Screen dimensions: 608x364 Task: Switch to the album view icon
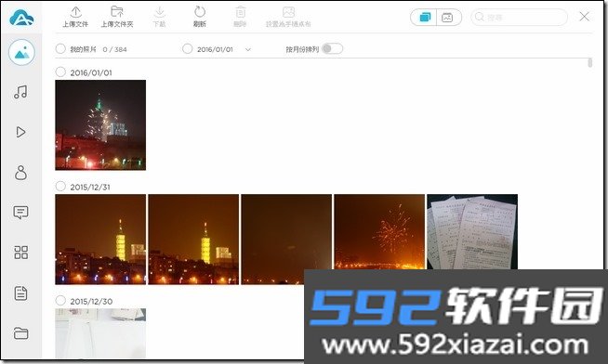pyautogui.click(x=447, y=18)
